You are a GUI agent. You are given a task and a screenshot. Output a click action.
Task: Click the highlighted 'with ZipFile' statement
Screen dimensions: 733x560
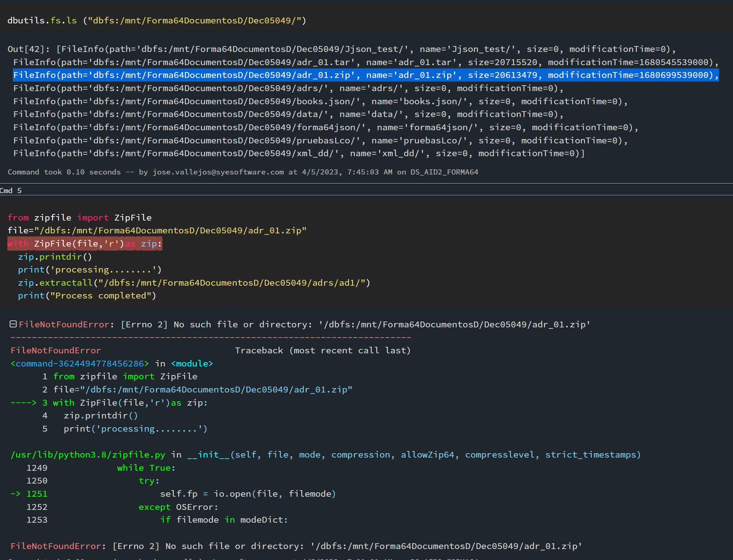point(85,244)
